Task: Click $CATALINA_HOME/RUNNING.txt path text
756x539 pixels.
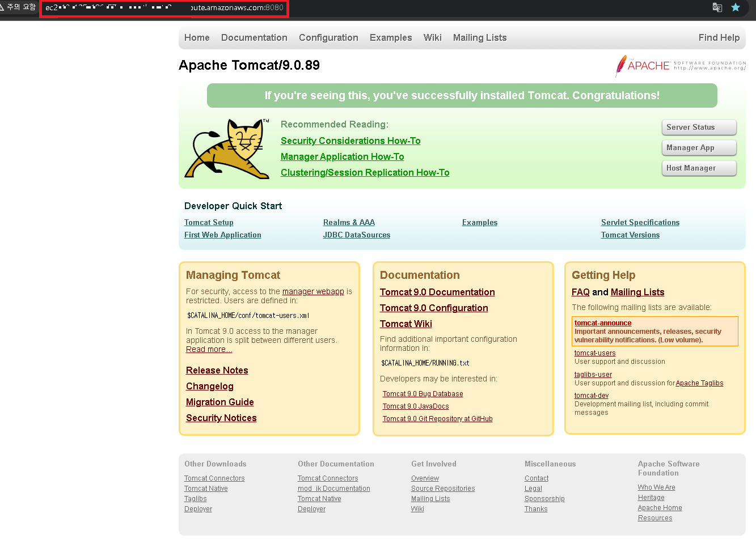Action: point(425,363)
